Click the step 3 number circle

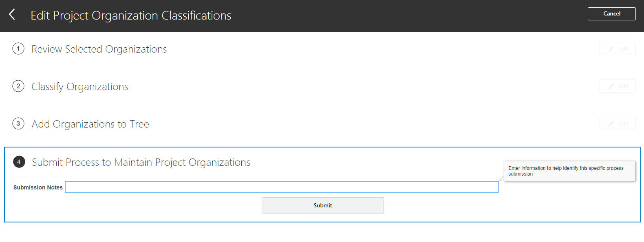tap(18, 123)
